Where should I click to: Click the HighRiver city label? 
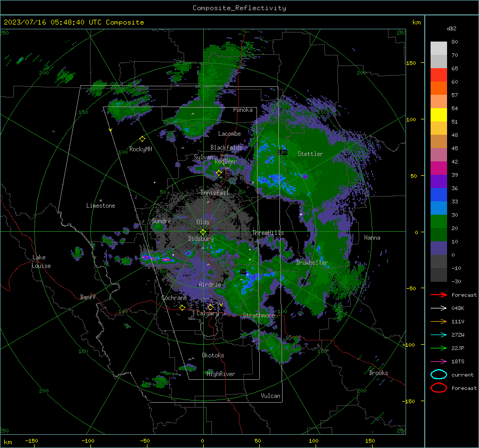coord(221,374)
